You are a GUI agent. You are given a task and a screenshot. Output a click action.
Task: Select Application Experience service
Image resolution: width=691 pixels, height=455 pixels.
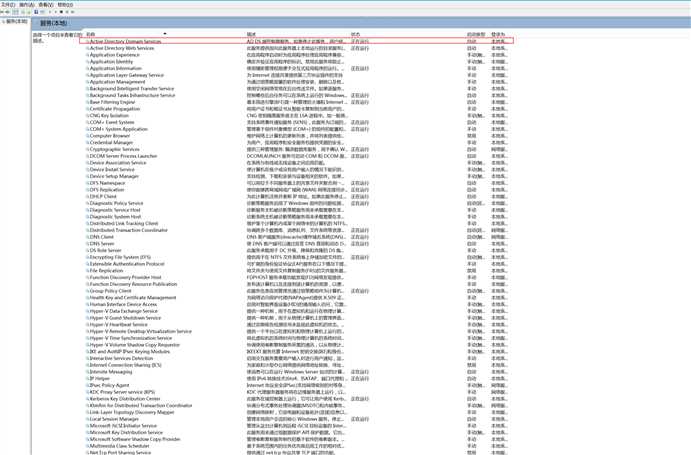[115, 55]
